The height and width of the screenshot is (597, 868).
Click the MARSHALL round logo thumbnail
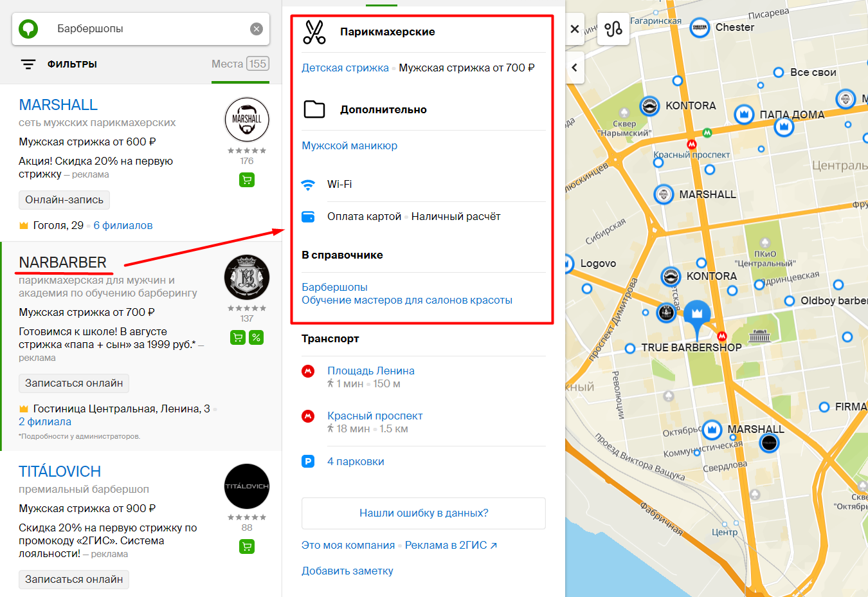click(247, 120)
